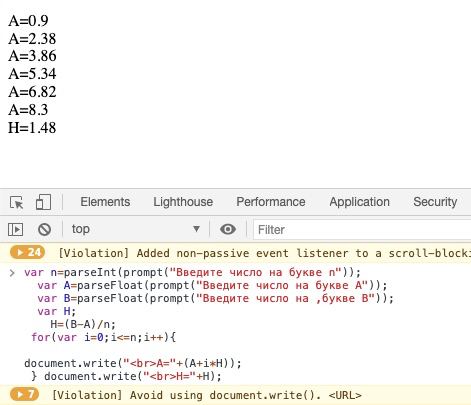Select the var H; declaration line

pyautogui.click(x=57, y=311)
